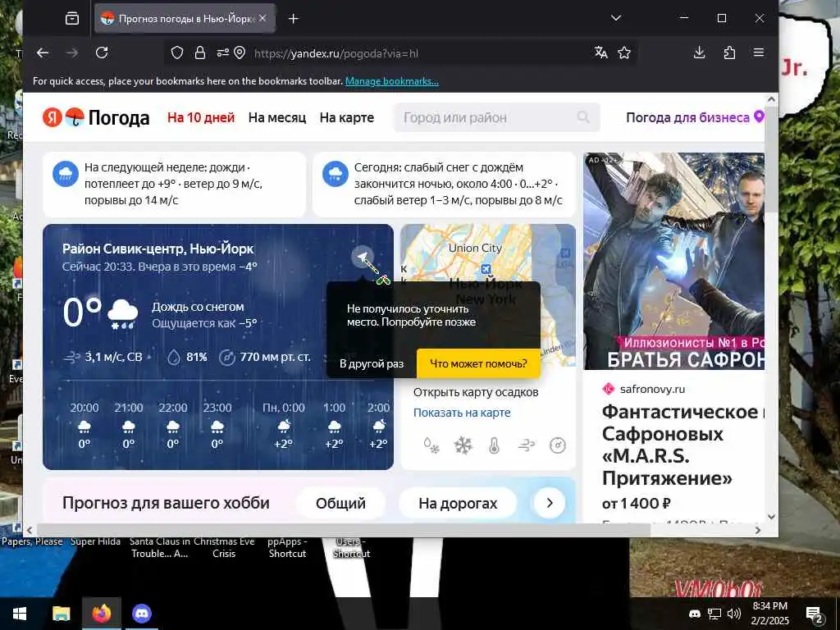840x630 pixels.
Task: Click the Yandex Я logo
Action: pos(52,116)
